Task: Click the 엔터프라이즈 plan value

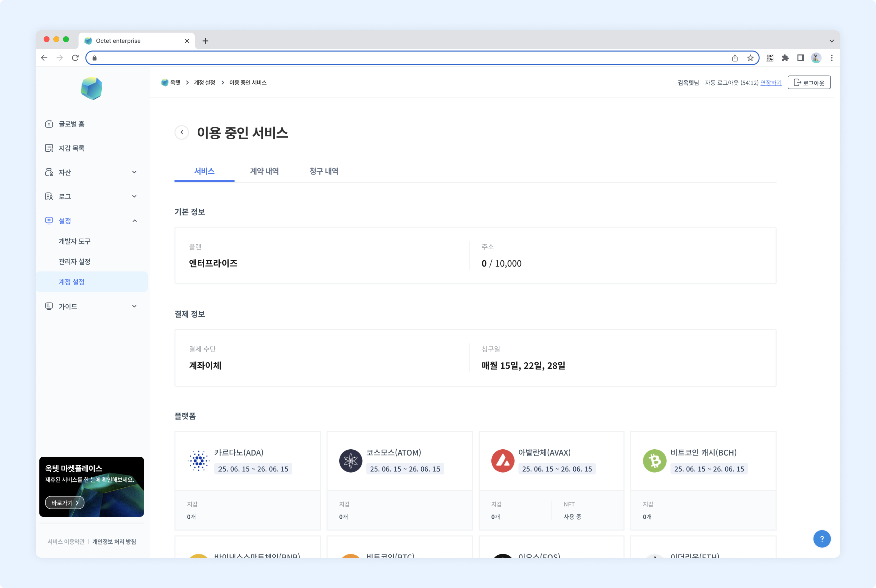Action: click(x=213, y=263)
